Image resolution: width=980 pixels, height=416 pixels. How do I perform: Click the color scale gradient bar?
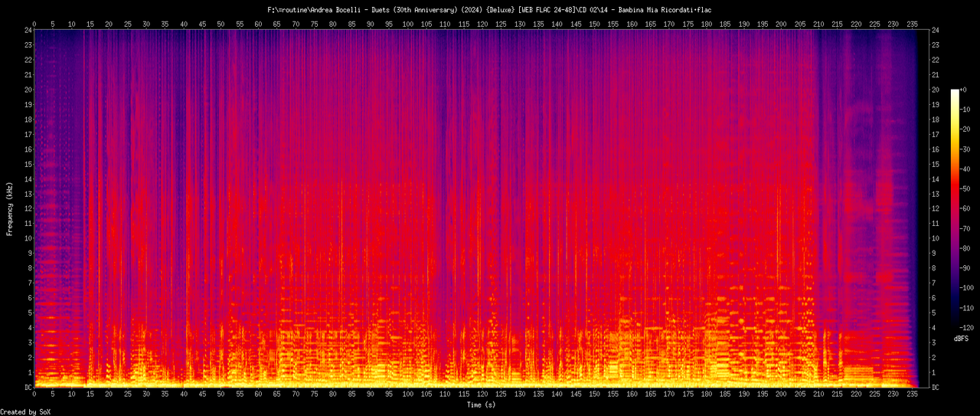[x=954, y=208]
